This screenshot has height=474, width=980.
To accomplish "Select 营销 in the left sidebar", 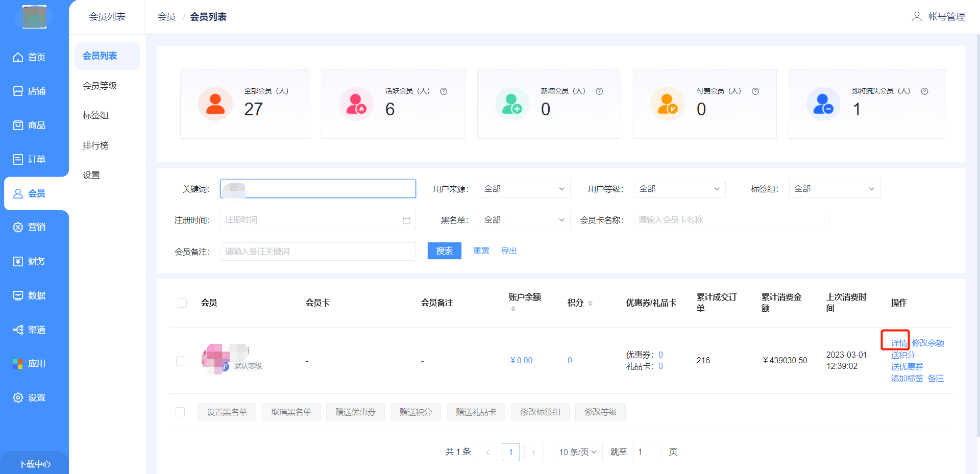I will click(36, 227).
